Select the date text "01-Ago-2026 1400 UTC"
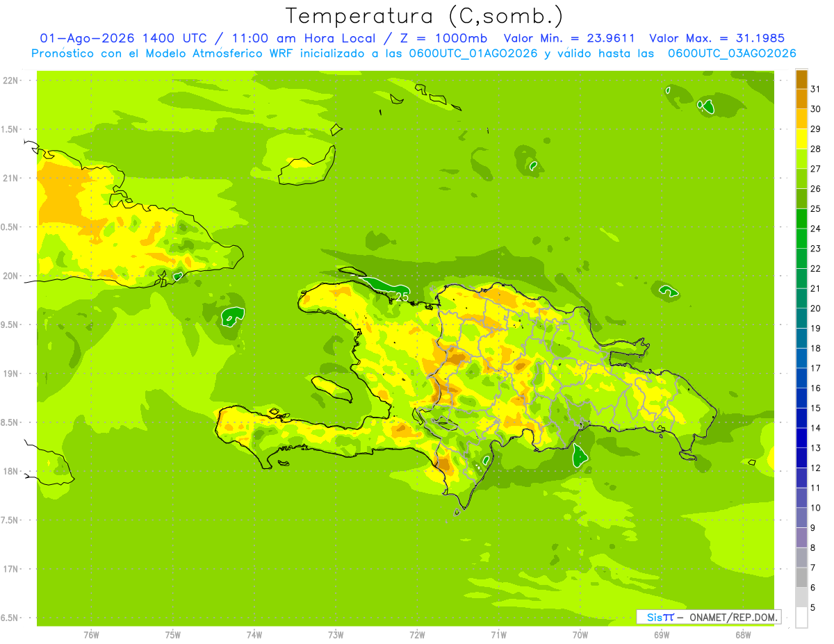Screen dimensions: 834x644 click(123, 38)
